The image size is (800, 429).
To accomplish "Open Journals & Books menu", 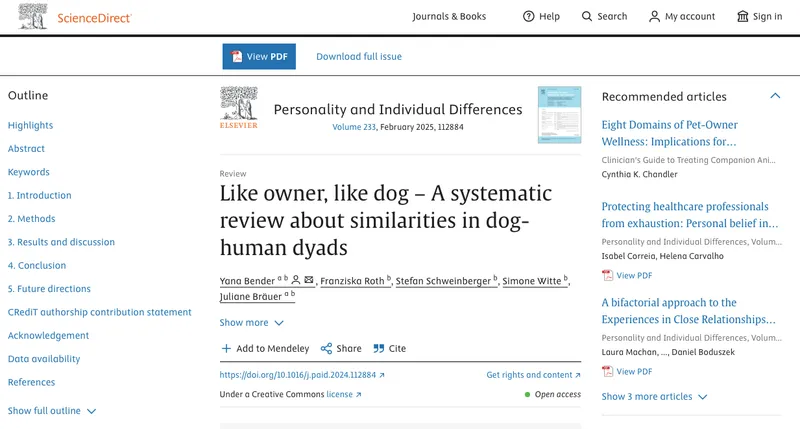I will [449, 17].
